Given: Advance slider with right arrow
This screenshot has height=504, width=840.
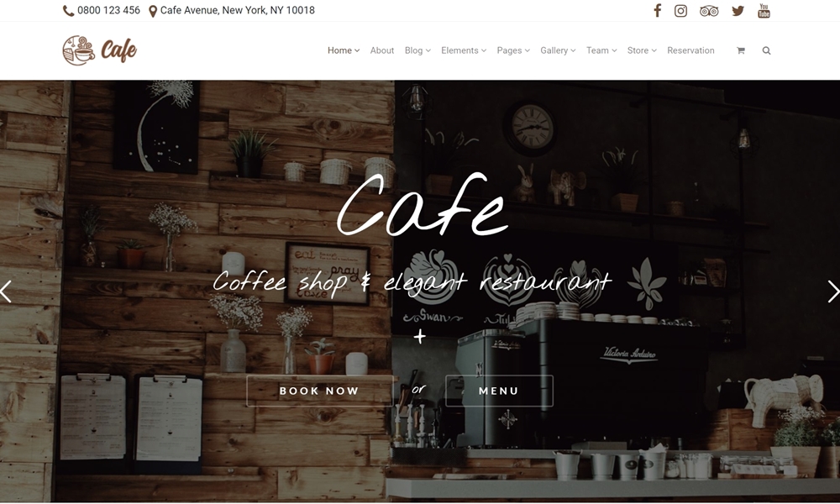Looking at the screenshot, I should 833,292.
